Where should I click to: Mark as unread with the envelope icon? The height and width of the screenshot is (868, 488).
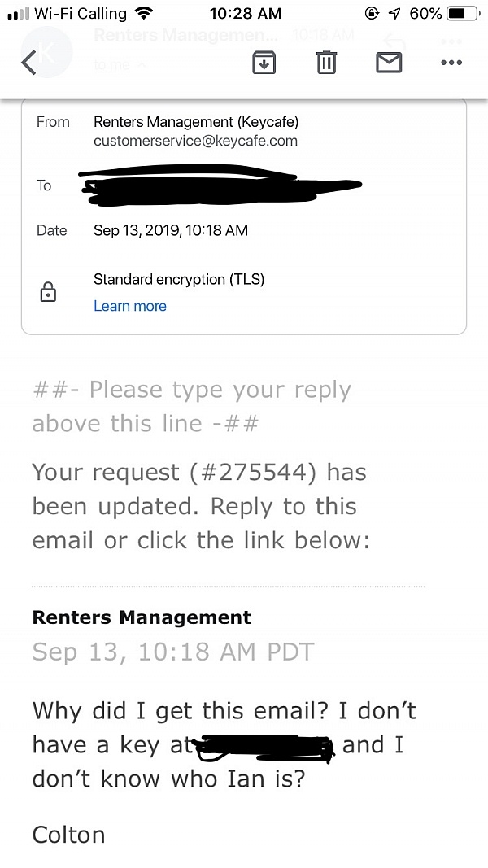(x=389, y=62)
